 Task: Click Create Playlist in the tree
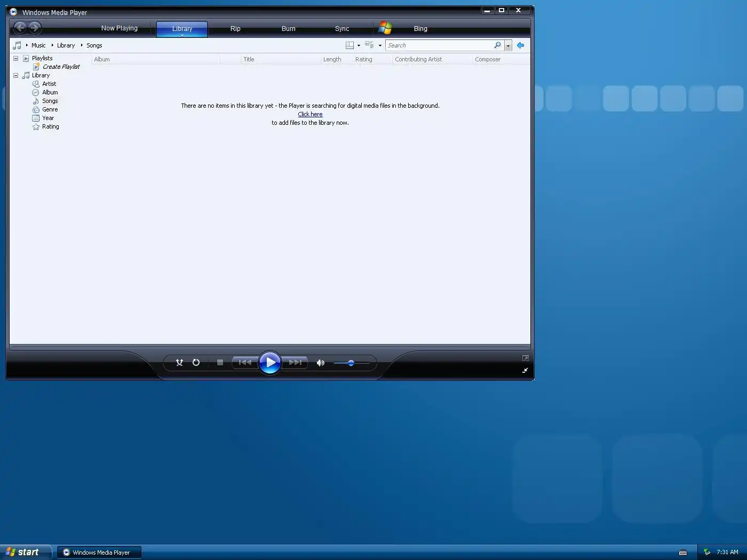[61, 67]
